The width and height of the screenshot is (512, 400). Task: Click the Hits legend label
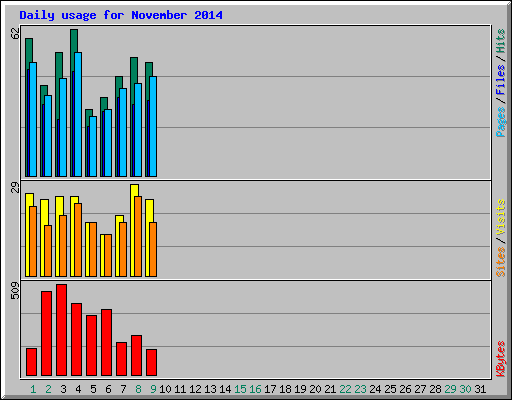click(x=500, y=41)
